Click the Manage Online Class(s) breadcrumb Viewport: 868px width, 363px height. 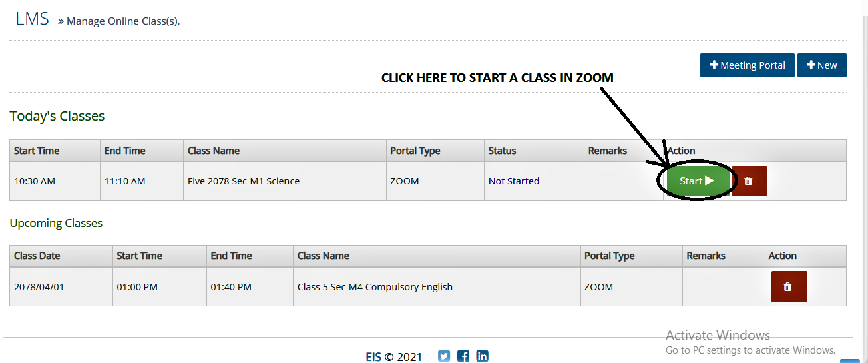[x=123, y=21]
